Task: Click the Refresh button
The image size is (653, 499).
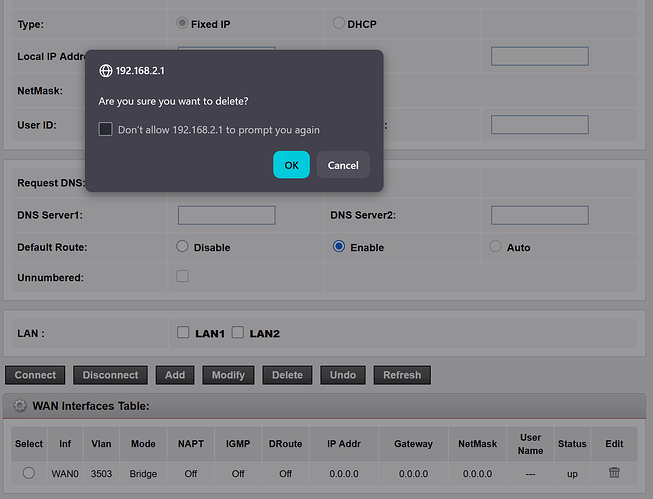Action: (x=402, y=375)
